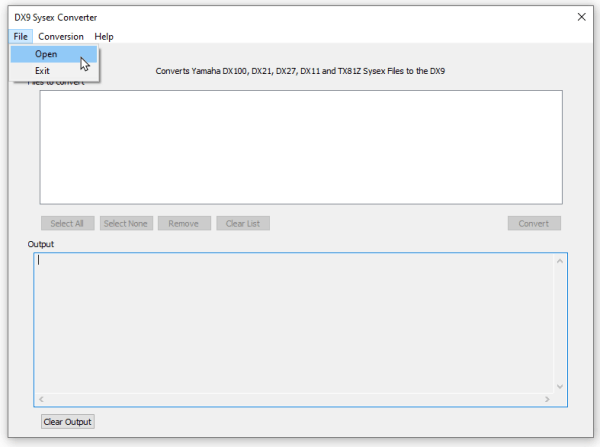This screenshot has width=600, height=447.
Task: Click the Output horizontal scrollbar left arrow
Action: [42, 399]
